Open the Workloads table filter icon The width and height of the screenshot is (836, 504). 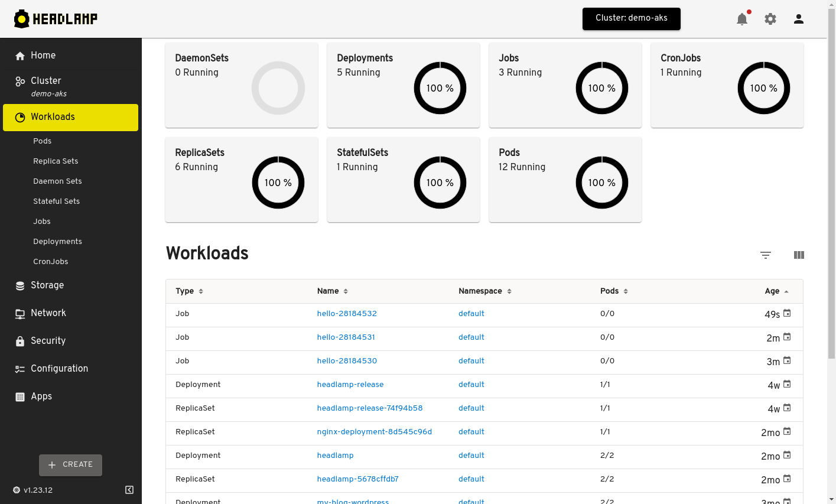766,255
